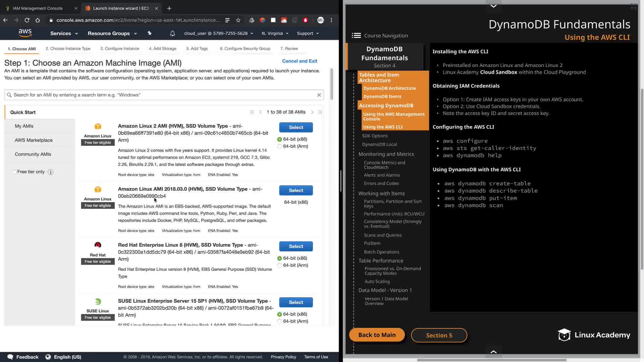Reload the browser page
Viewport: 644px width, 362px height.
click(x=27, y=20)
